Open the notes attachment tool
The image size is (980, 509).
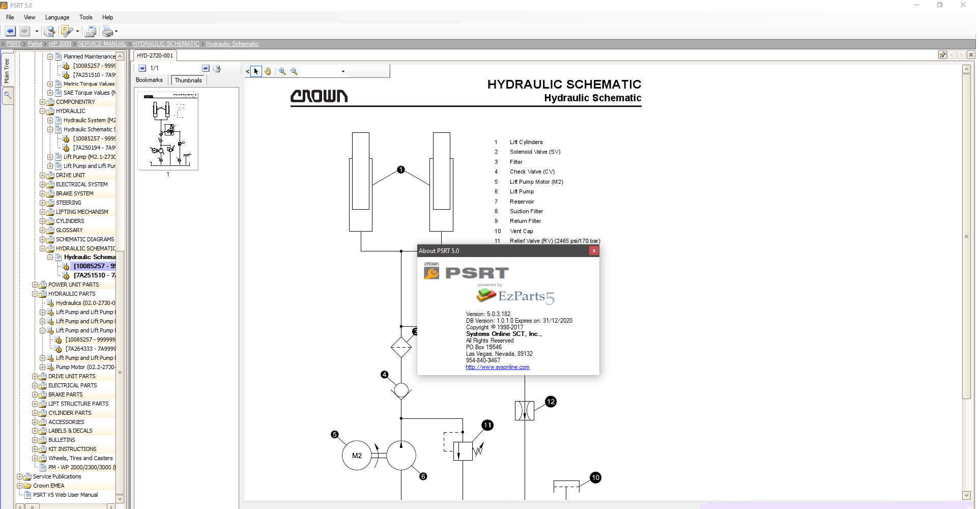67,32
